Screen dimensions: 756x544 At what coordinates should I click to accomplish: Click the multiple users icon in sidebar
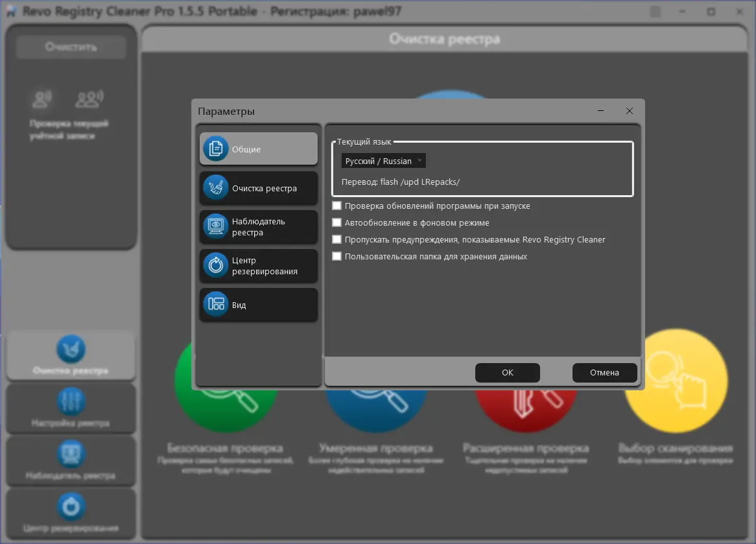click(x=89, y=99)
